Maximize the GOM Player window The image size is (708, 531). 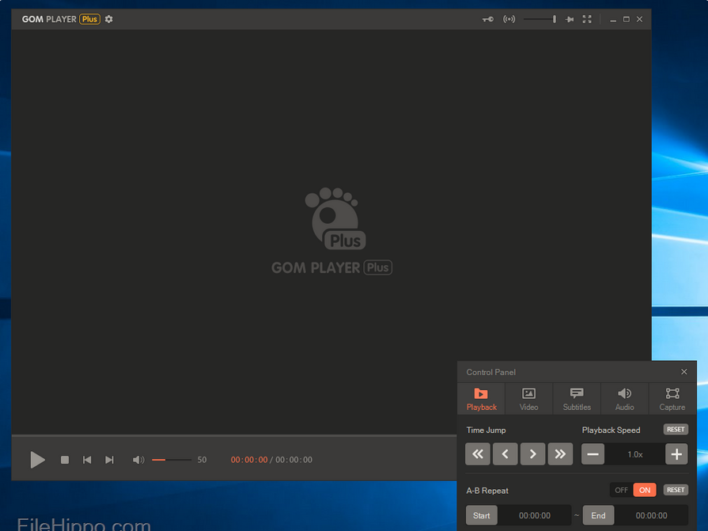coord(626,19)
